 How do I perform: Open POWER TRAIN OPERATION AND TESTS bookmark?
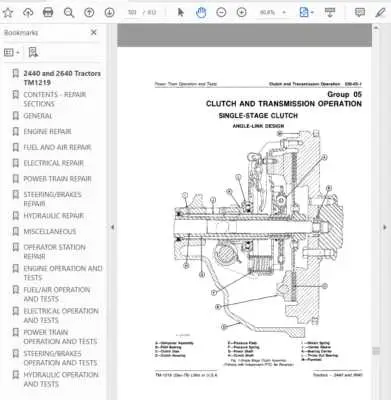point(60,337)
